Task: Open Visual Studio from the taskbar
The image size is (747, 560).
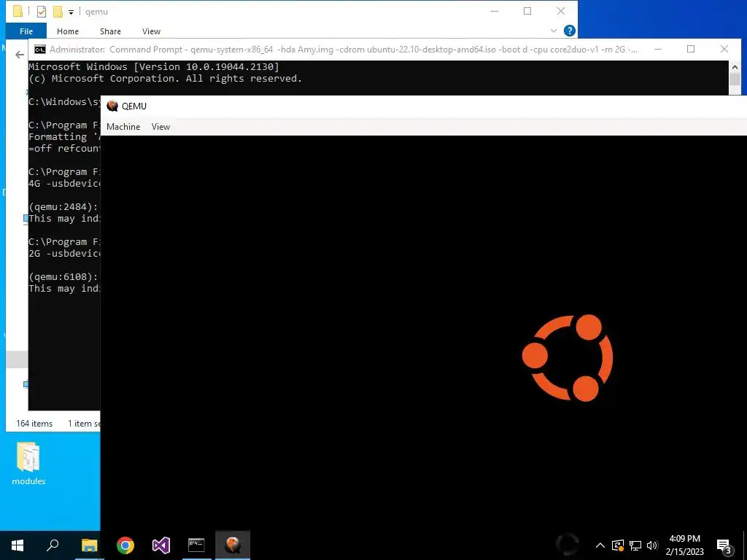Action: (161, 545)
